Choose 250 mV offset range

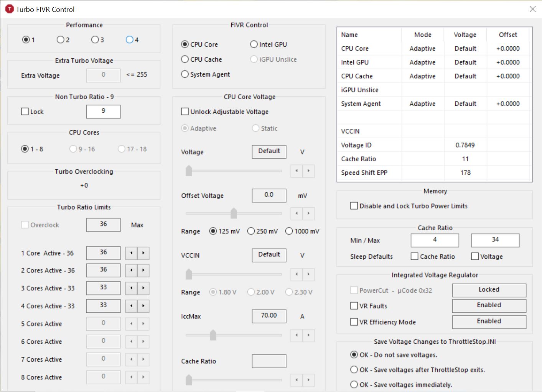pyautogui.click(x=251, y=231)
